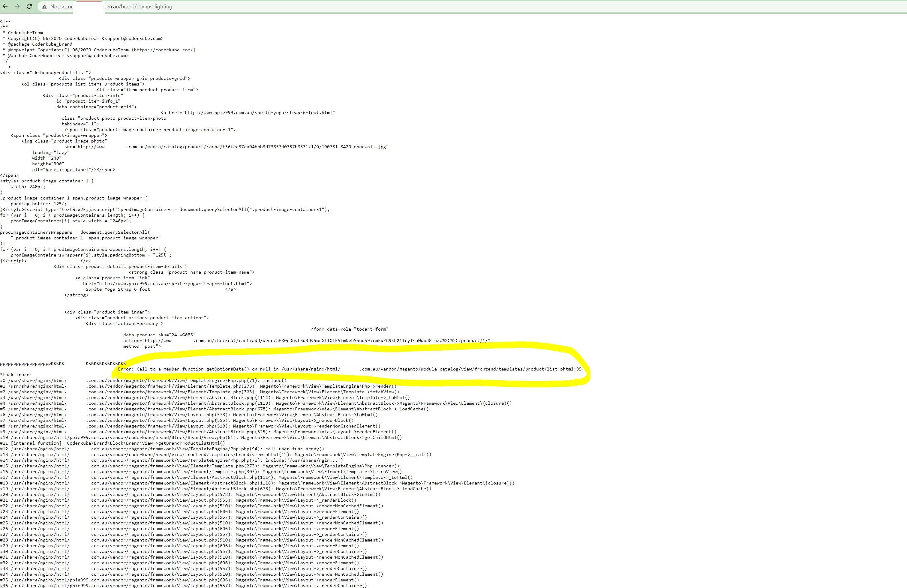
Task: Click the data-product-sku="24-WG085" line
Action: (x=159, y=334)
